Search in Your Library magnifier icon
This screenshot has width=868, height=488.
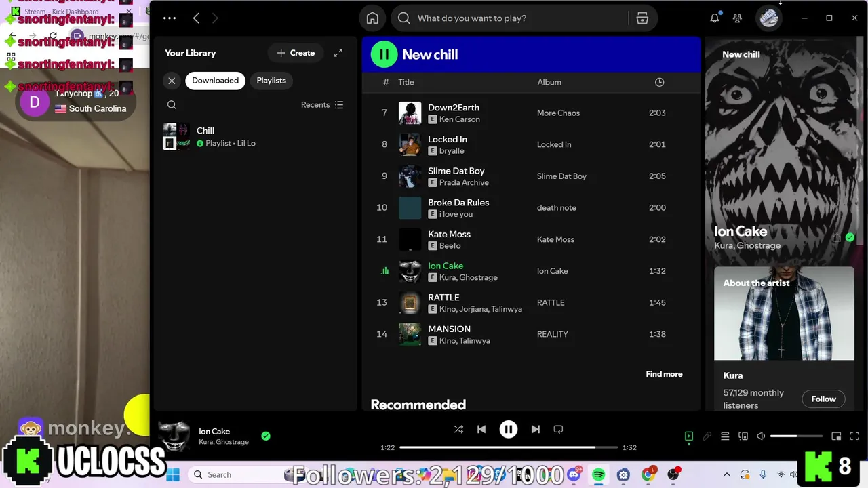[x=172, y=105]
